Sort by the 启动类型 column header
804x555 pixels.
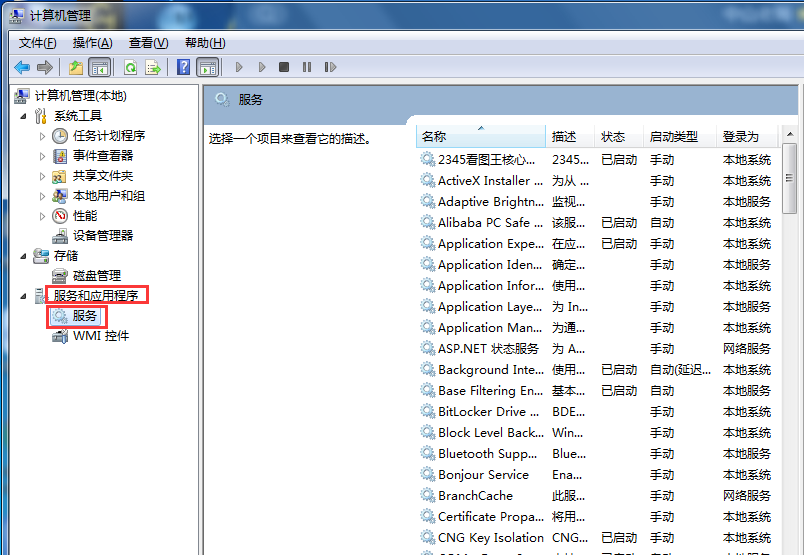tap(679, 136)
